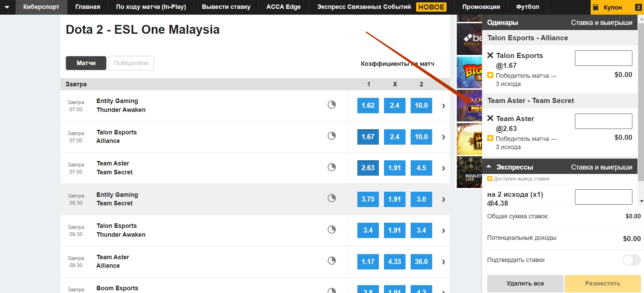Viewport: 644px width, 293px height.
Task: Click the Talon Esports stake input field
Action: (603, 58)
